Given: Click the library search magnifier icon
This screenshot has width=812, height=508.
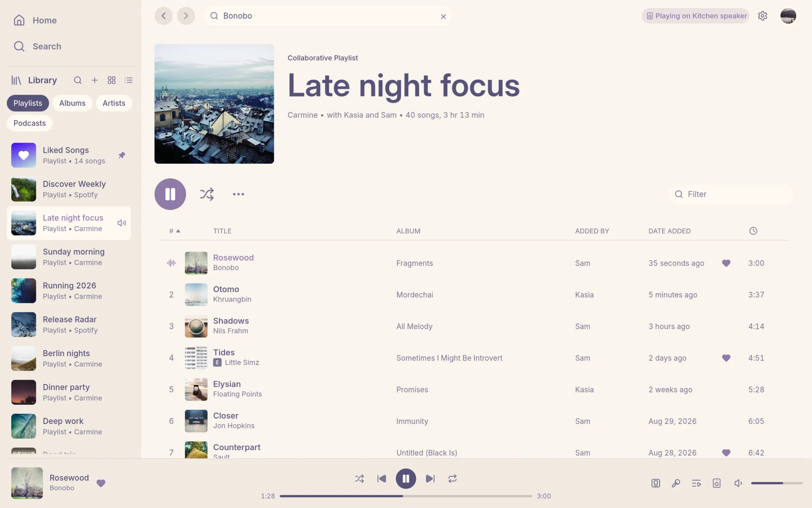Looking at the screenshot, I should (78, 80).
